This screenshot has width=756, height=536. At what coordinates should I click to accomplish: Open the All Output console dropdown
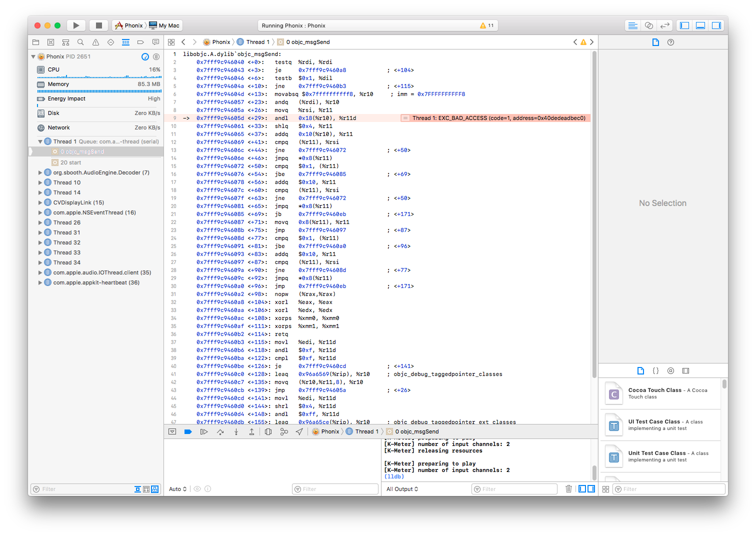pos(402,489)
